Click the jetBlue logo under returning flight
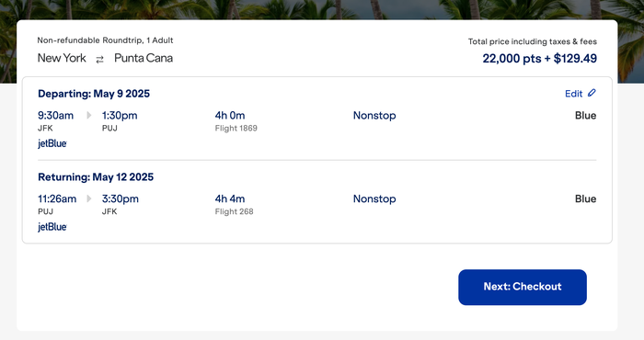 [x=52, y=226]
